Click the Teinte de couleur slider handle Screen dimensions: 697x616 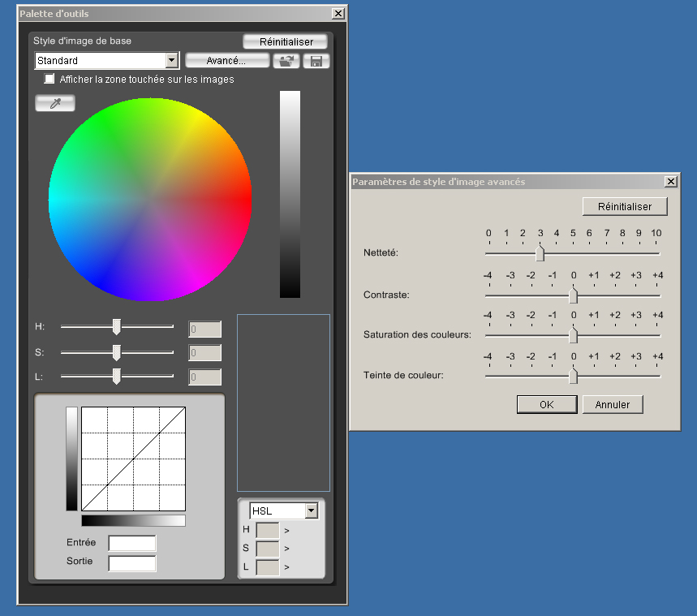click(573, 376)
